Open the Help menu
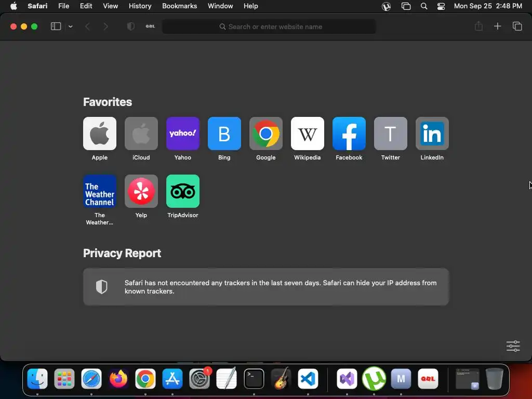The width and height of the screenshot is (532, 399). 251,6
